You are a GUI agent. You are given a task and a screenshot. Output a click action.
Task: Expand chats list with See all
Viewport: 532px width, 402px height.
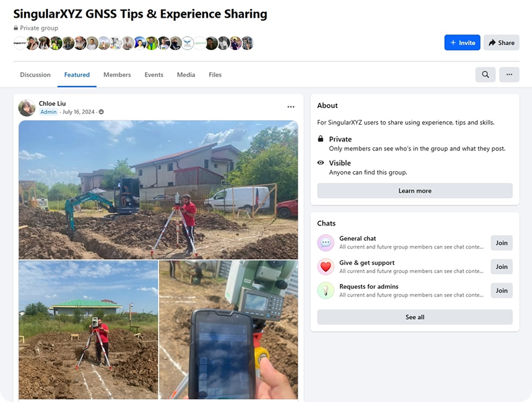414,317
